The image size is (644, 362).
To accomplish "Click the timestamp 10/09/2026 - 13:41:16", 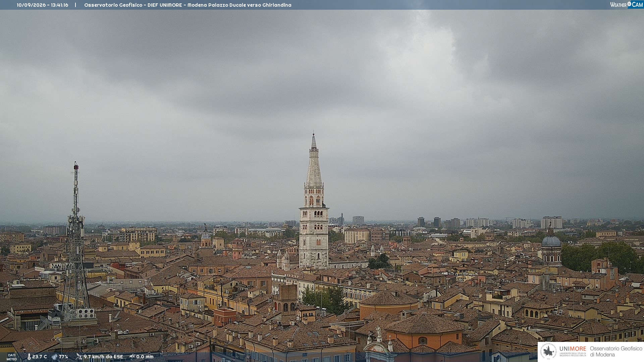I will pyautogui.click(x=43, y=5).
